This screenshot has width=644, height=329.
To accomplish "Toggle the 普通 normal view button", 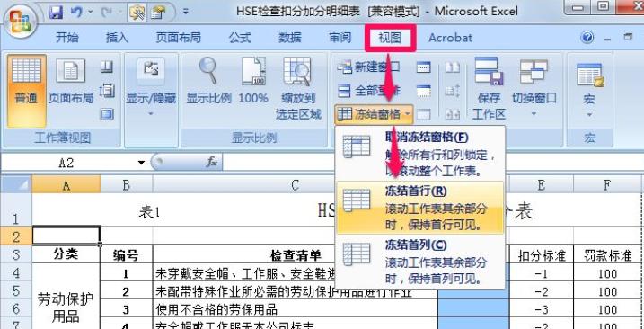I will click(x=26, y=91).
